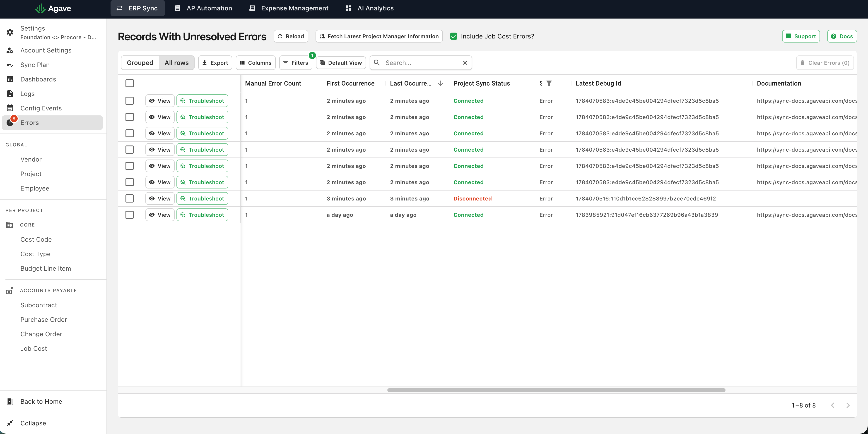Image resolution: width=868 pixels, height=434 pixels.
Task: Click the Collapse arrows icon
Action: 10,423
